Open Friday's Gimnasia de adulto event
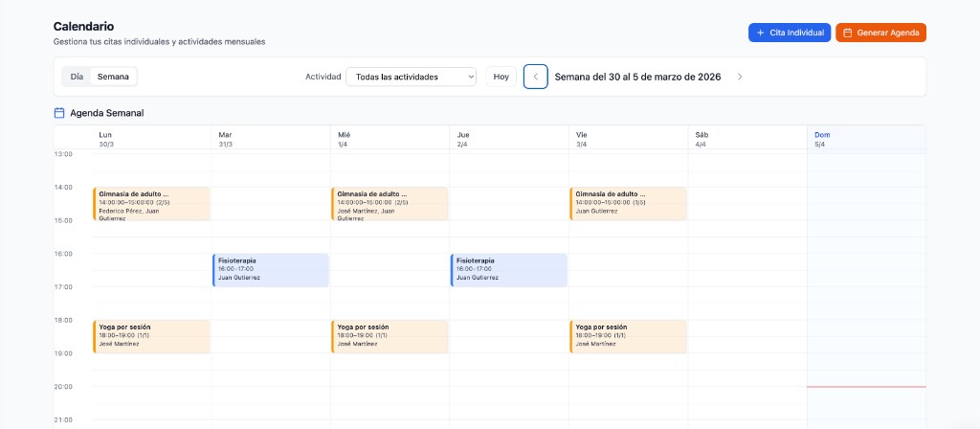 point(628,204)
